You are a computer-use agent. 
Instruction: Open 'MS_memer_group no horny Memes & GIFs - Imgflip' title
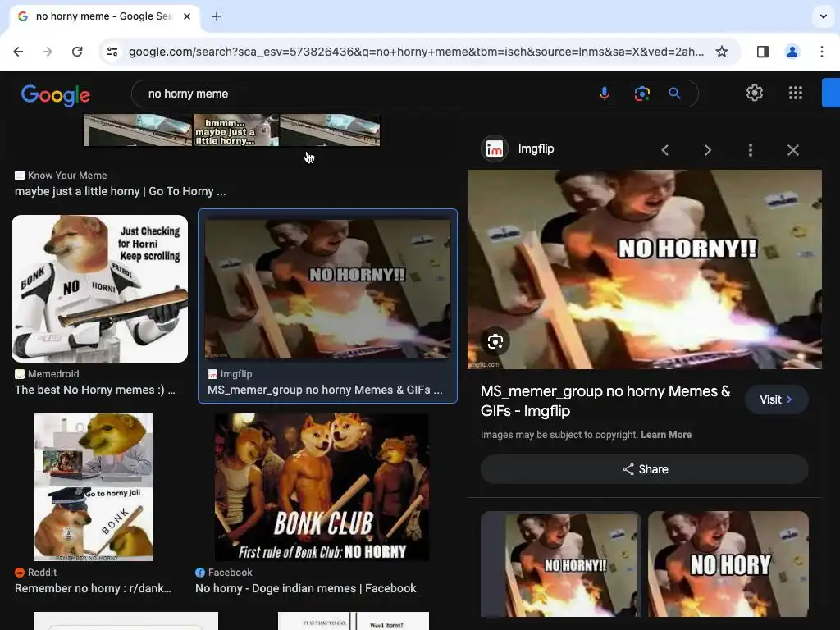[605, 400]
